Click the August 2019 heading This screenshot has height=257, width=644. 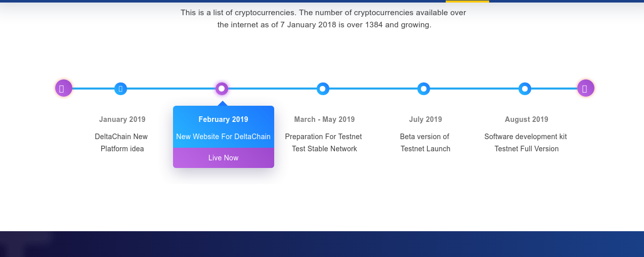click(x=527, y=119)
